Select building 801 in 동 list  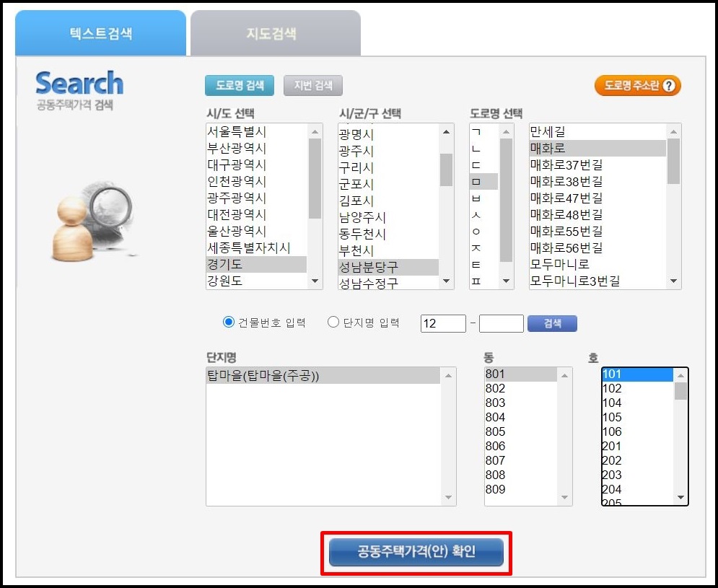pyautogui.click(x=521, y=374)
